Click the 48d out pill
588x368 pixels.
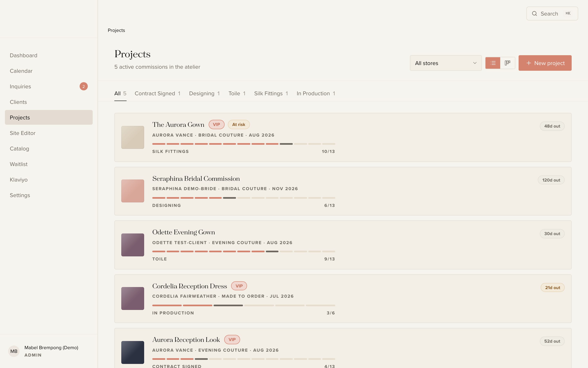552,126
